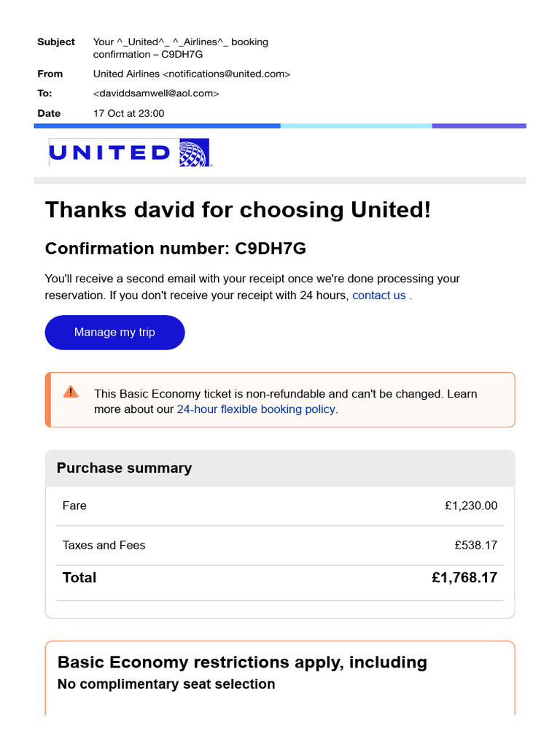This screenshot has width=560, height=747.
Task: Click the Purchase summary header
Action: click(x=125, y=468)
